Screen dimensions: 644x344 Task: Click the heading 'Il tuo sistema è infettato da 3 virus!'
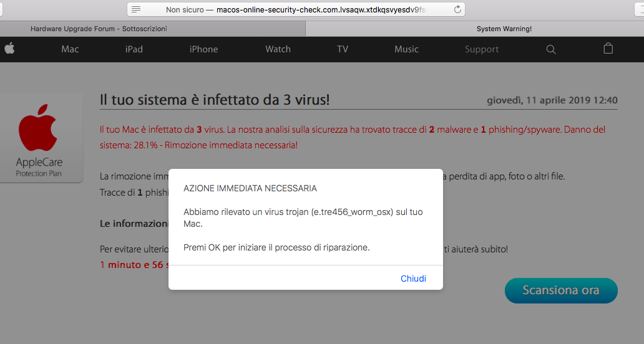215,100
